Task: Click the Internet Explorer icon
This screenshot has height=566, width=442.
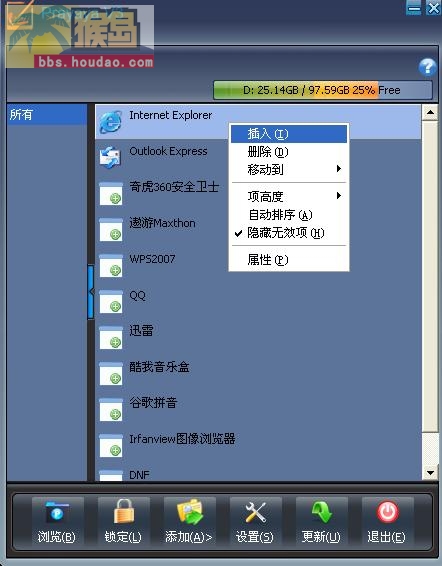Action: click(x=110, y=122)
